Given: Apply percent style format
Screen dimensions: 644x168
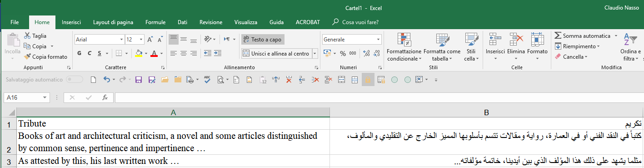Looking at the screenshot, I should click(x=343, y=53).
